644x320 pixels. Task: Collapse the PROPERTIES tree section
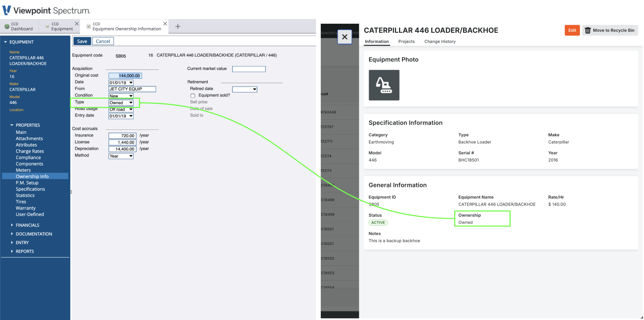tap(11, 125)
